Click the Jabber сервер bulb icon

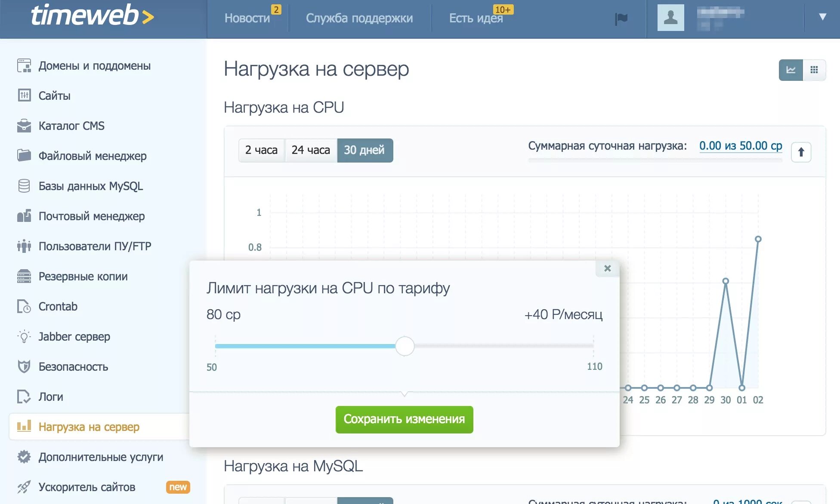pyautogui.click(x=24, y=336)
